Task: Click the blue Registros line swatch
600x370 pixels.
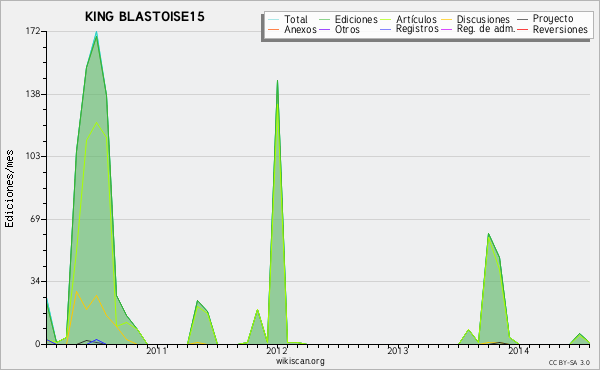Action: pos(385,29)
